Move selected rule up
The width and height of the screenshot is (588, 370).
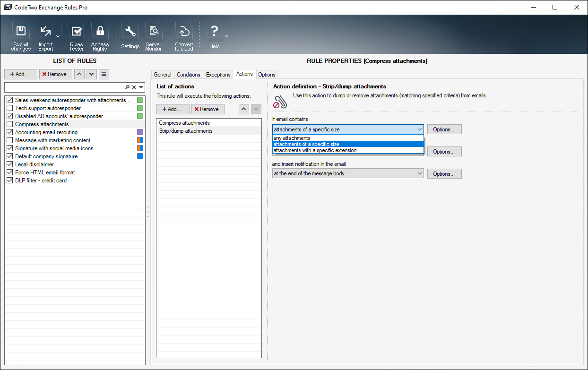(80, 74)
